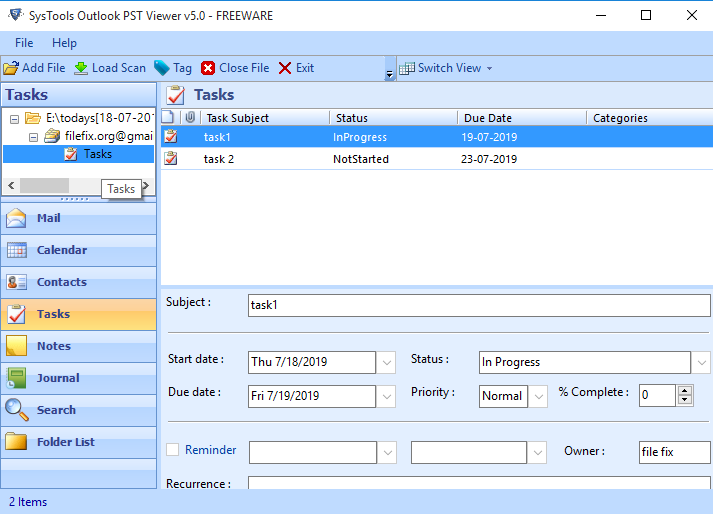Click the Notes yellow sticky icon
The image size is (713, 514).
(x=16, y=346)
